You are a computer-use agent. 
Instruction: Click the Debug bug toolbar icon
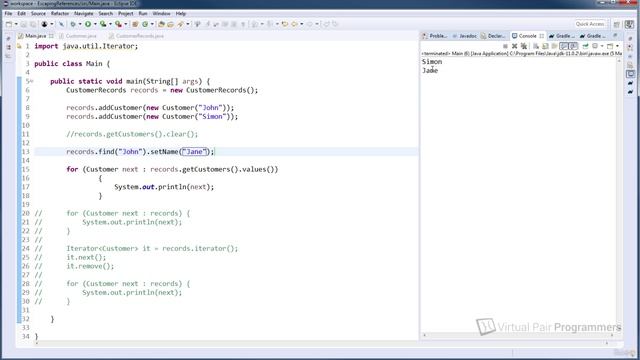[x=73, y=24]
